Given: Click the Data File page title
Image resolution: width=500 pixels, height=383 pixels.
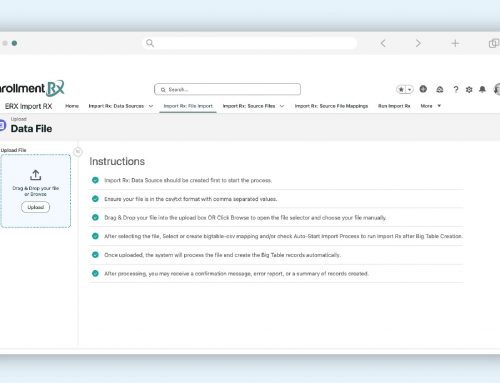Looking at the screenshot, I should click(31, 129).
